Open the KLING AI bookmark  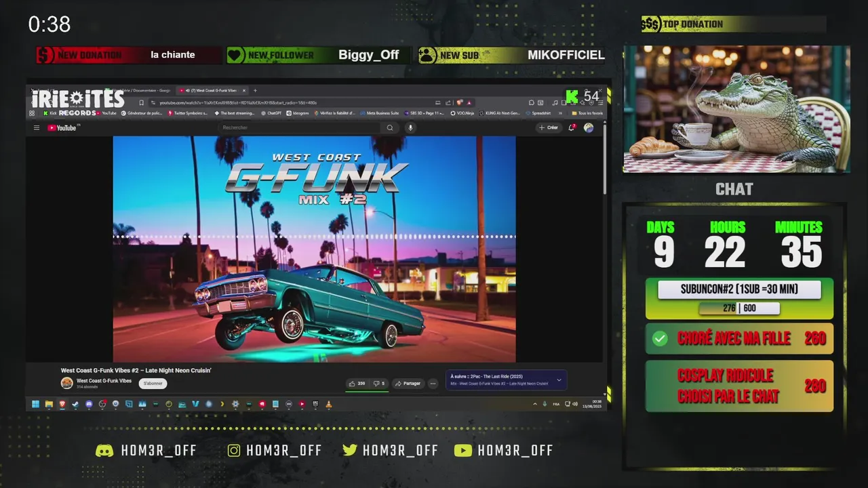pos(500,113)
